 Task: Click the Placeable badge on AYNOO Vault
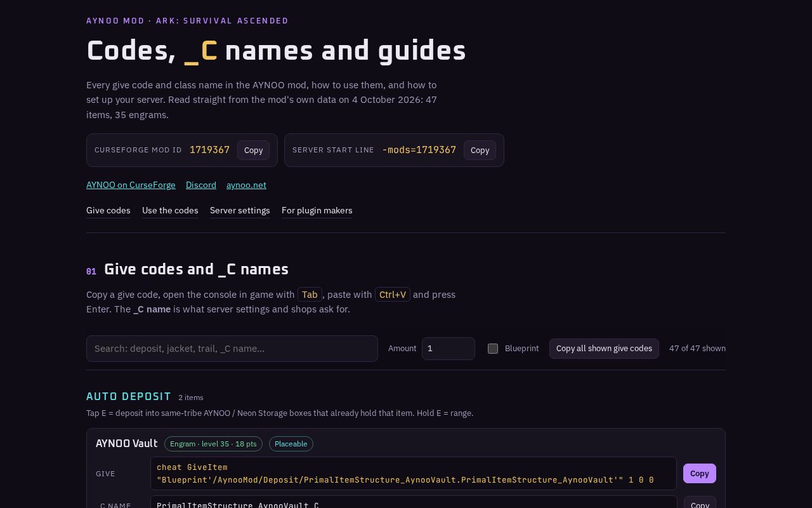(x=291, y=444)
